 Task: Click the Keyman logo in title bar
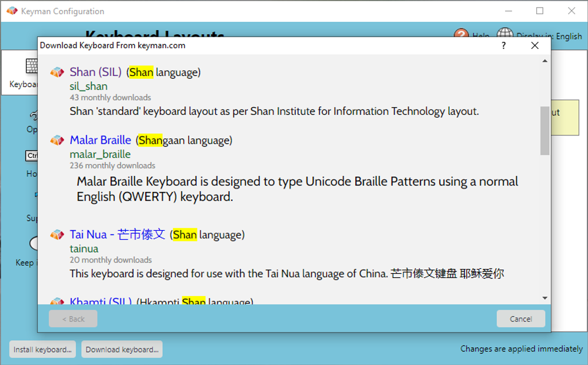[12, 11]
